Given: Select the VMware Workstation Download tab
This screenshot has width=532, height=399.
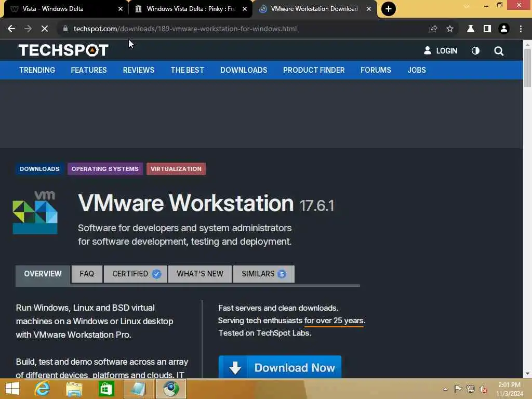Looking at the screenshot, I should [314, 9].
